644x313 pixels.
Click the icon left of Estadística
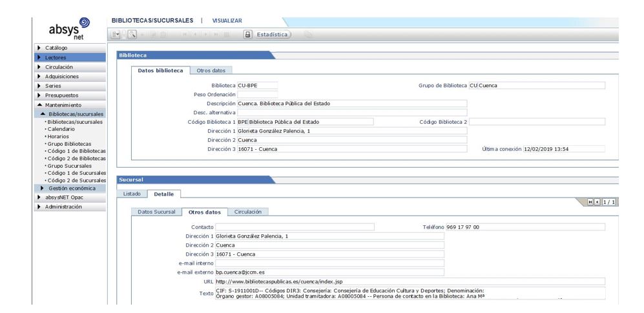tap(247, 34)
